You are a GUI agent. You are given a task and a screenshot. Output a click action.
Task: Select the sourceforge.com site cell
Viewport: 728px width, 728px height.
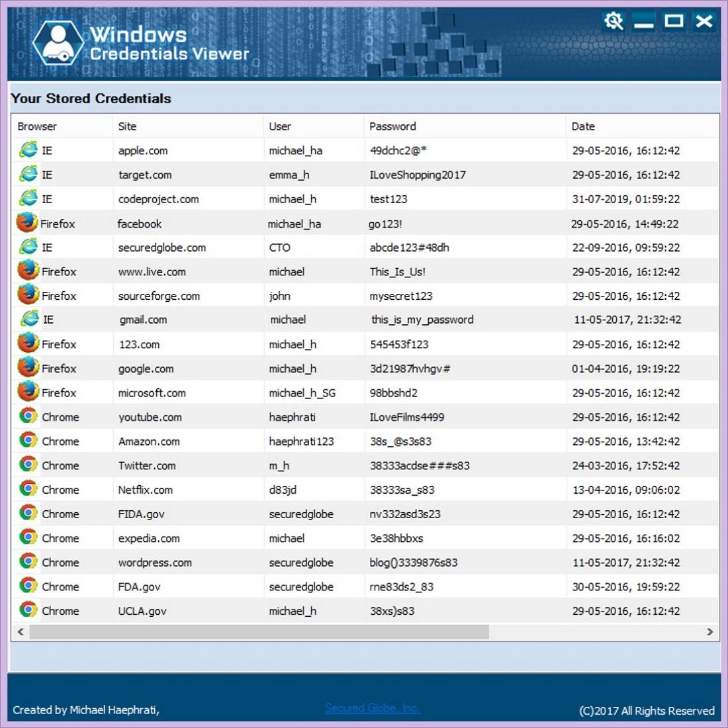[159, 296]
